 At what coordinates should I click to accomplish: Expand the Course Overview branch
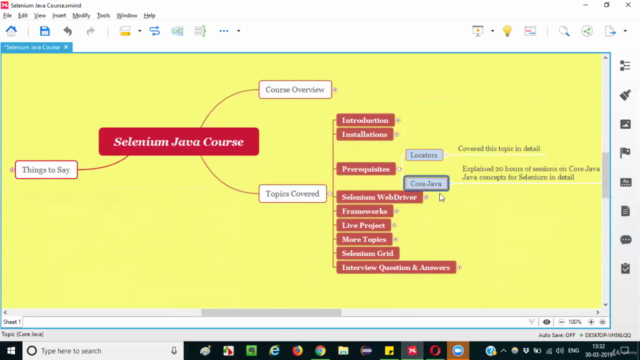pyautogui.click(x=335, y=90)
